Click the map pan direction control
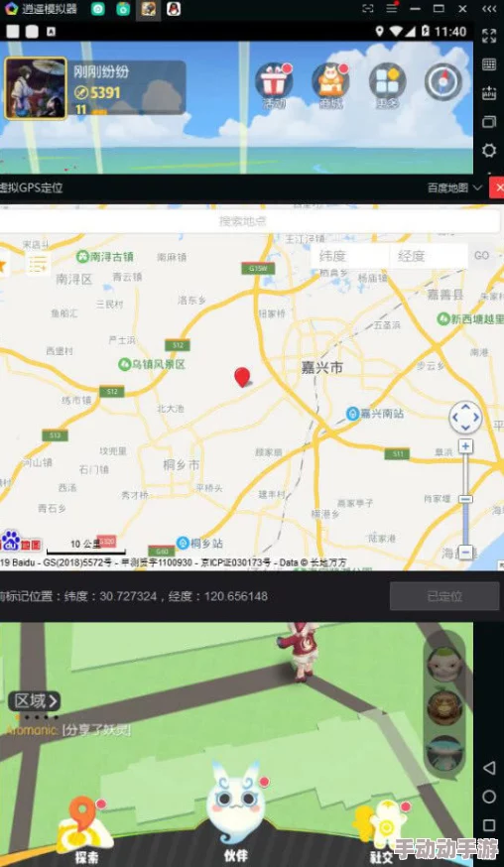 (x=465, y=418)
